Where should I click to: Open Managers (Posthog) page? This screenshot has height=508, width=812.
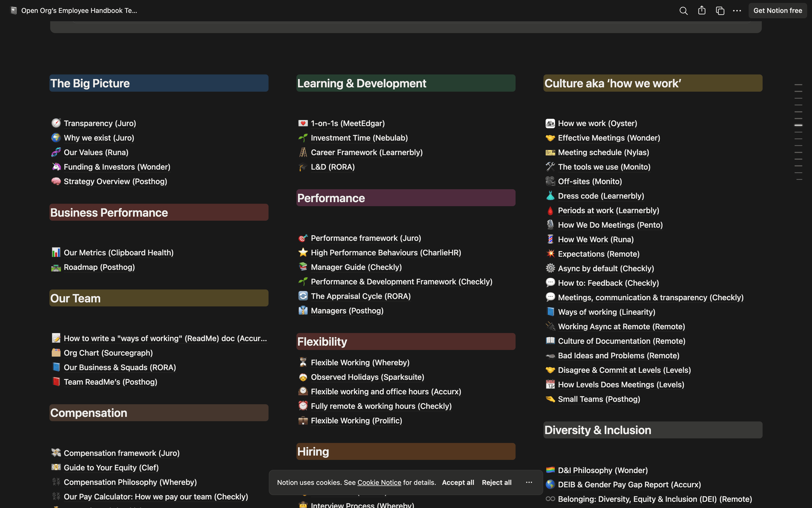[x=347, y=310]
